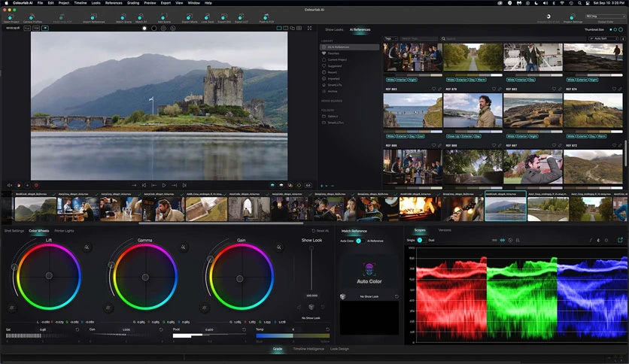629x364 pixels.
Task: Switch to the Shot Settings tab
Action: pyautogui.click(x=14, y=231)
